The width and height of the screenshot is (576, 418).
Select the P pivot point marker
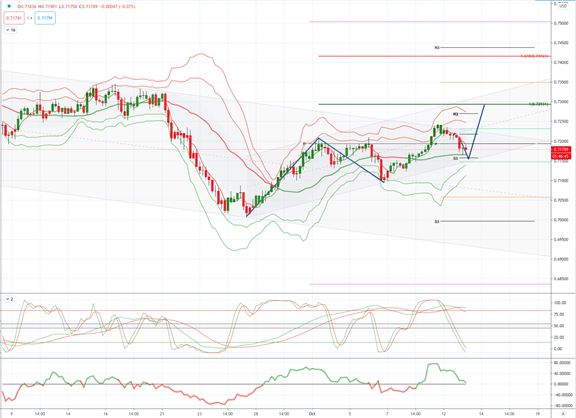point(436,144)
